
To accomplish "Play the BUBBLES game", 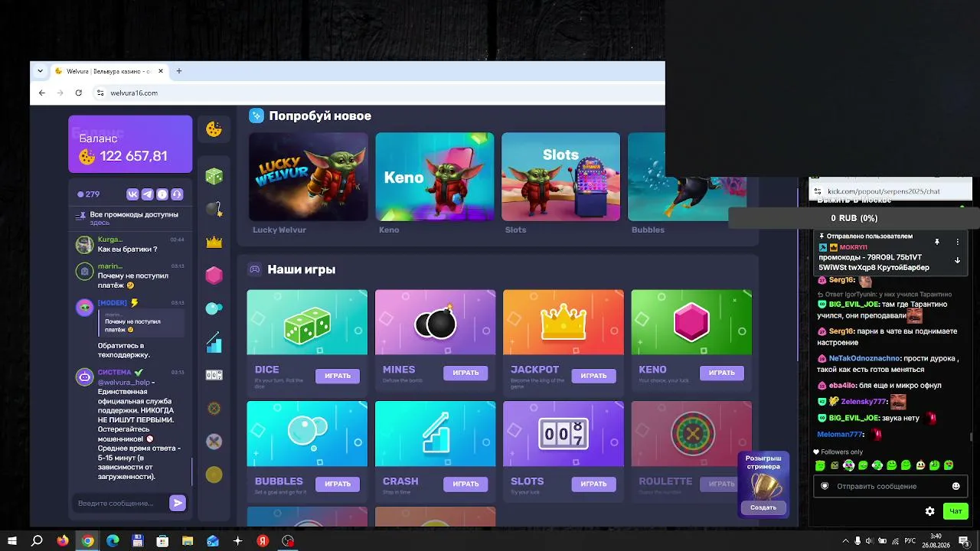I will pyautogui.click(x=338, y=484).
